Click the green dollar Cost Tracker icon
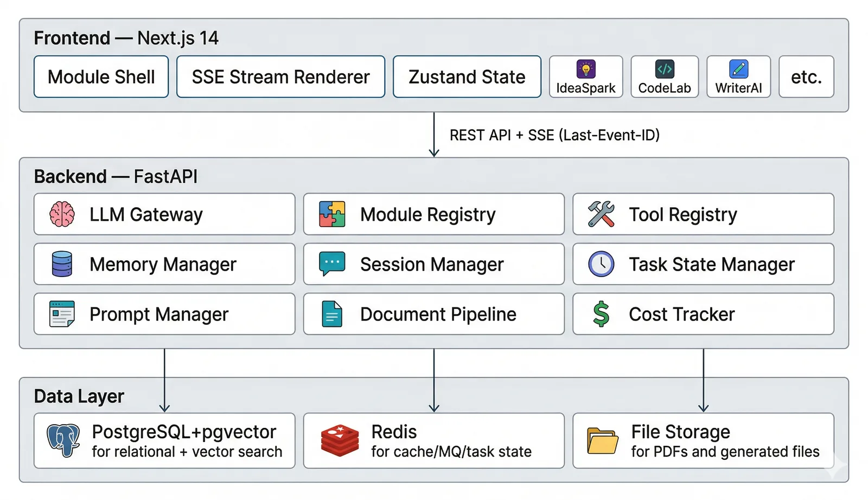Screen dimensions: 868x500 pos(601,314)
